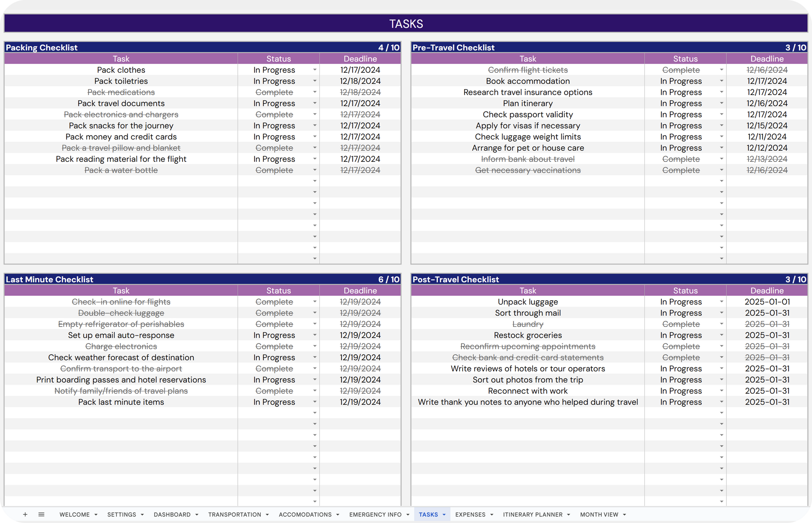This screenshot has height=523, width=812.
Task: Select the Book accommodation task cell
Action: coord(527,81)
